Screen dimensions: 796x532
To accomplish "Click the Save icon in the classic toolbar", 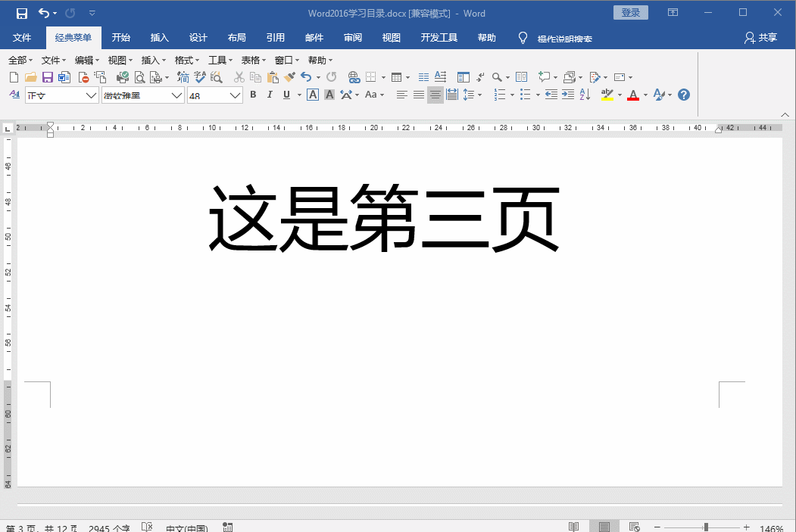I will [47, 77].
